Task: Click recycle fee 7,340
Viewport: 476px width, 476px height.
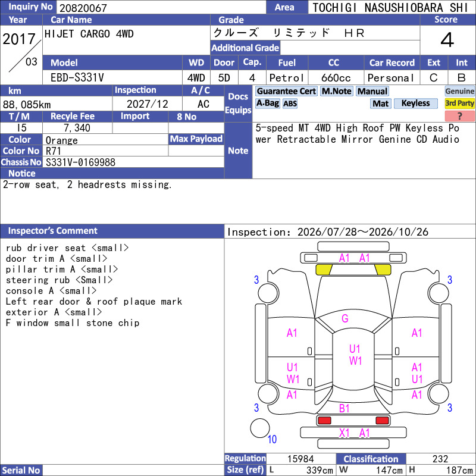Action: point(77,128)
